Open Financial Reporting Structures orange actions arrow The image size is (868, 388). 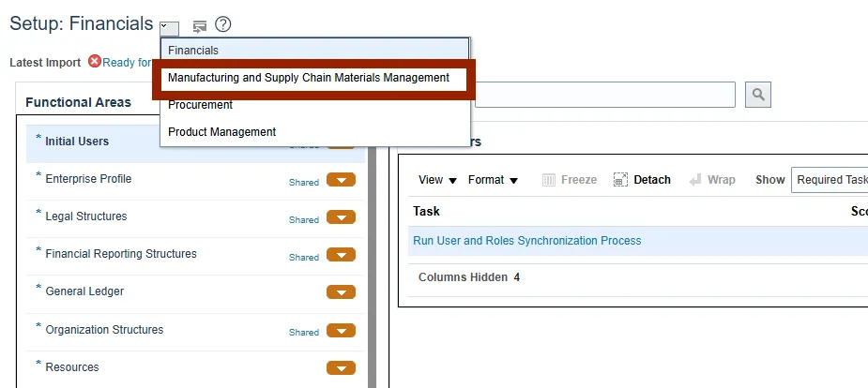[x=341, y=255]
